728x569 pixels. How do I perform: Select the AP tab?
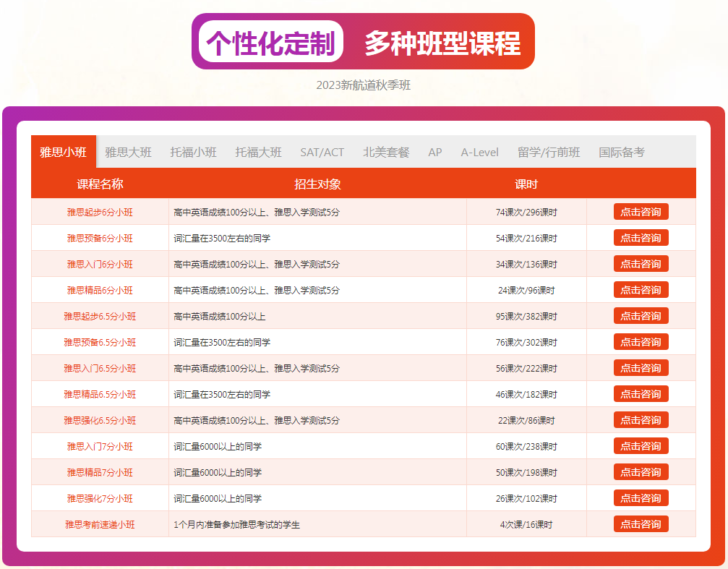click(435, 153)
